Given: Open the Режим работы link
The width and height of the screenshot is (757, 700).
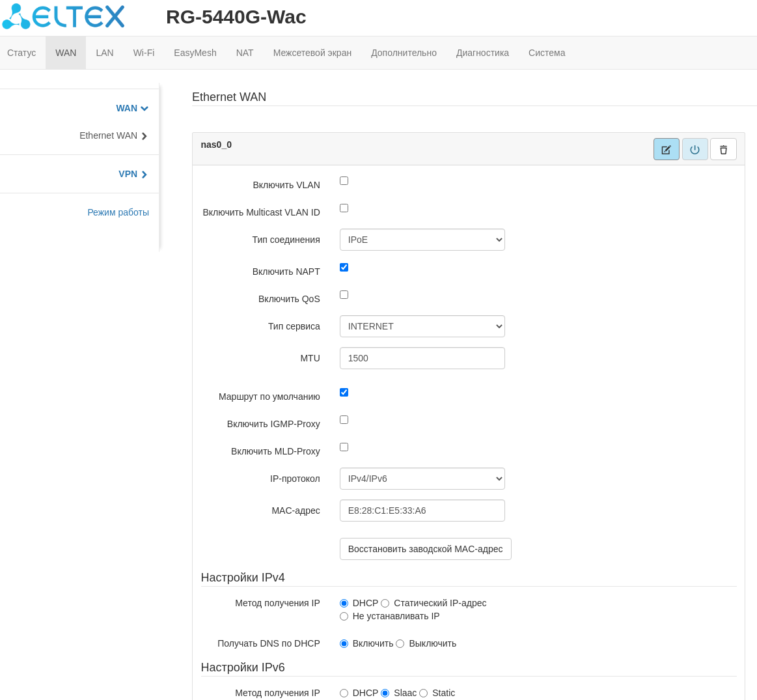Looking at the screenshot, I should point(118,212).
